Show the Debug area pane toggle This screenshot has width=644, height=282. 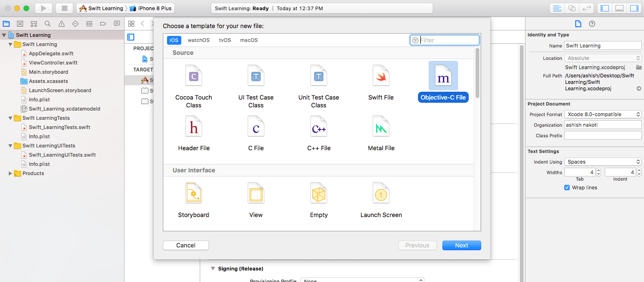tap(620, 8)
